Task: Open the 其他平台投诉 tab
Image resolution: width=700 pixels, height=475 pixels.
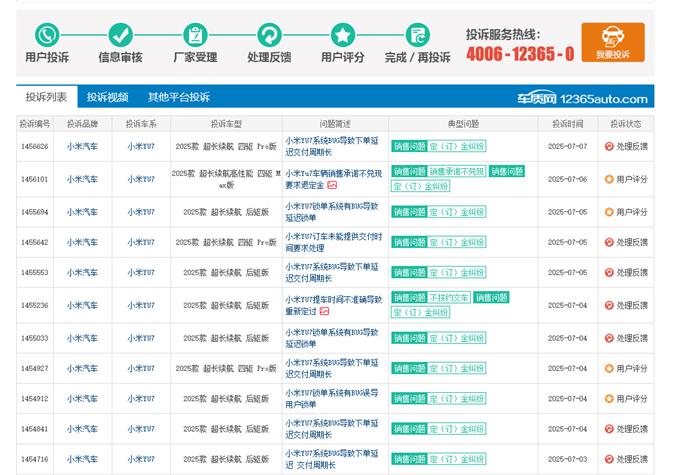Action: tap(179, 97)
